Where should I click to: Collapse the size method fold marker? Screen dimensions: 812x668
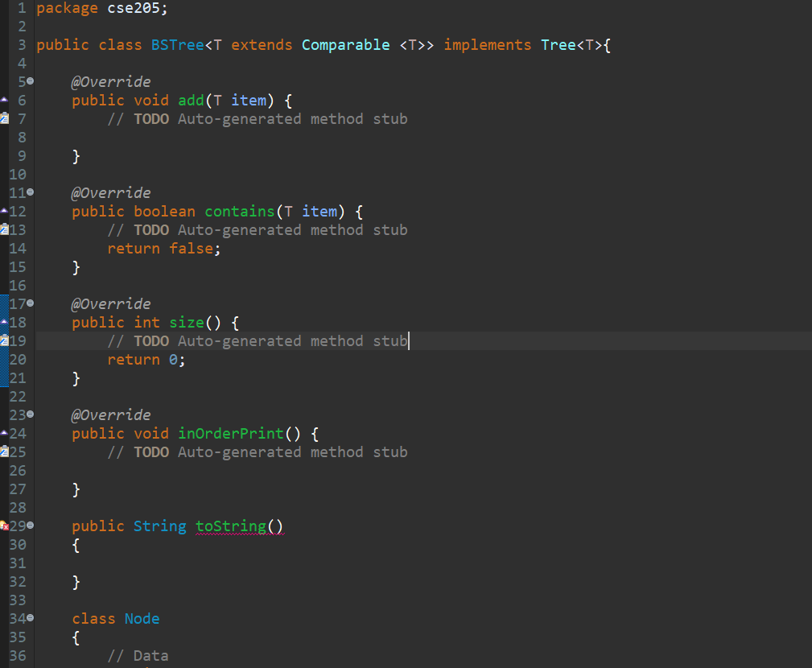[29, 303]
